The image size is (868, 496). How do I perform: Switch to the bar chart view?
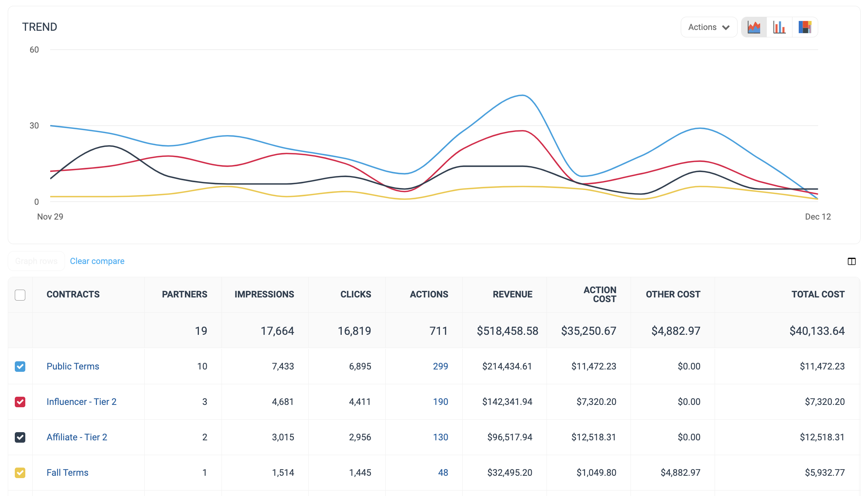(x=779, y=27)
